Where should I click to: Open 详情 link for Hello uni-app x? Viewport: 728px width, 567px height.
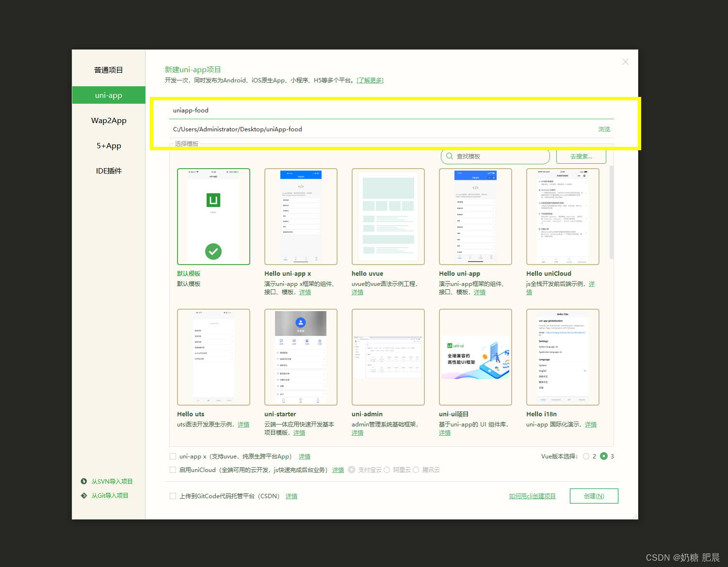pyautogui.click(x=305, y=292)
